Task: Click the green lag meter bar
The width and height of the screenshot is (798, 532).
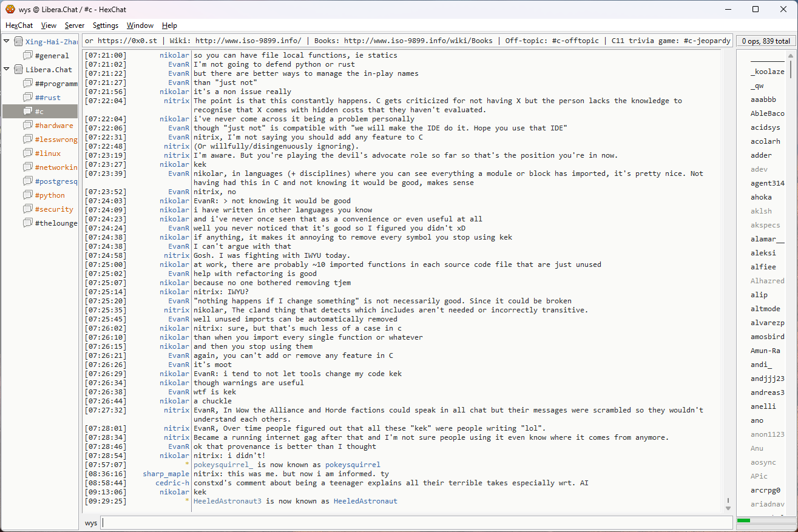Action: click(743, 520)
